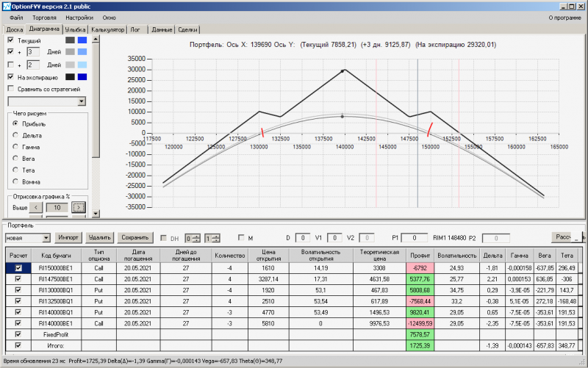The image size is (588, 368).
Task: Click the first DH spinner showing 0
Action: (193, 238)
